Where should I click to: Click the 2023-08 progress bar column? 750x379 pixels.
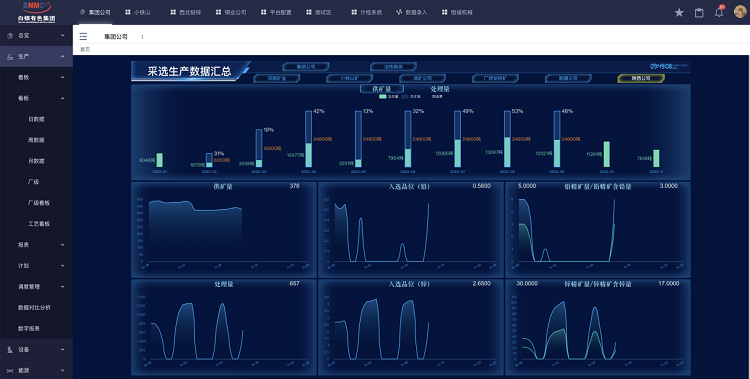pyautogui.click(x=507, y=139)
